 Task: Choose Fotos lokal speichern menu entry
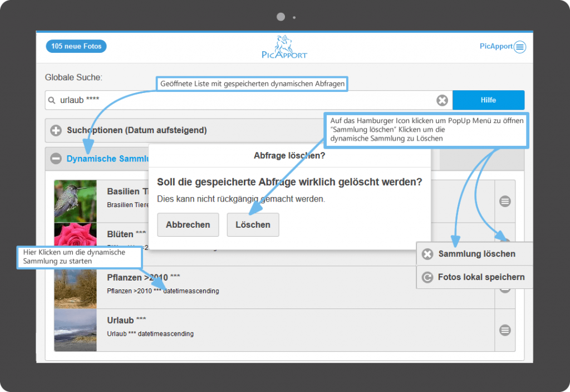(480, 277)
